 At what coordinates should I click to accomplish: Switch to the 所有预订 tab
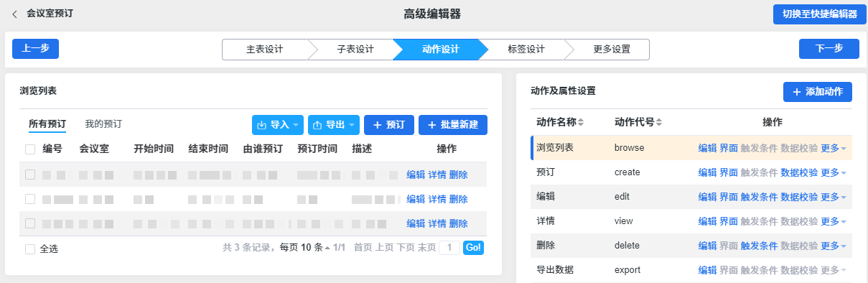pos(47,124)
